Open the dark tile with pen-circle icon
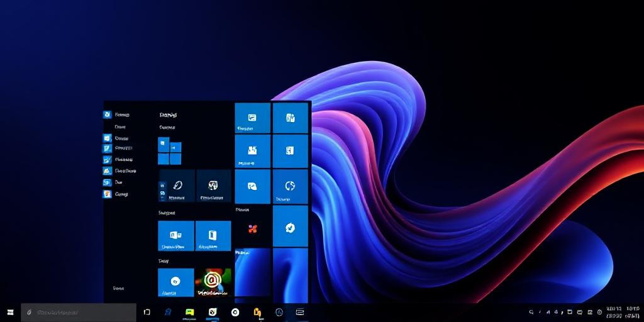Screen dimensions: 644x322 tap(177, 186)
